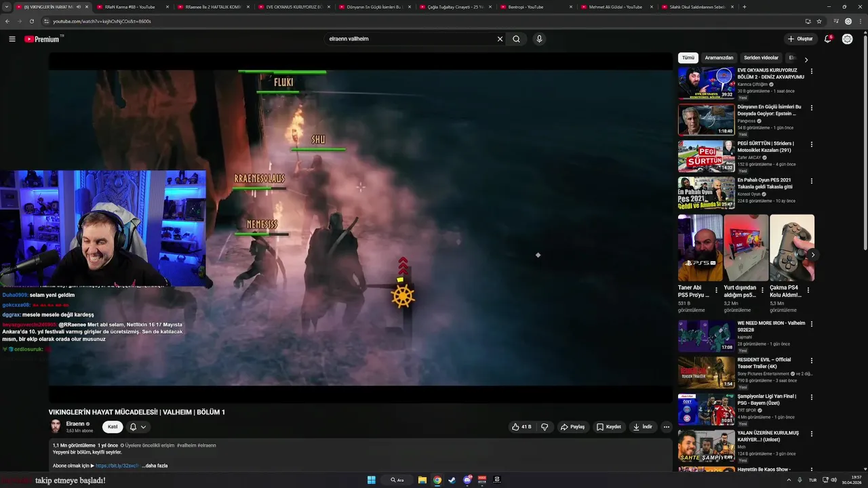Open more actions three-dot menu under video
Image resolution: width=868 pixels, height=488 pixels.
667,427
